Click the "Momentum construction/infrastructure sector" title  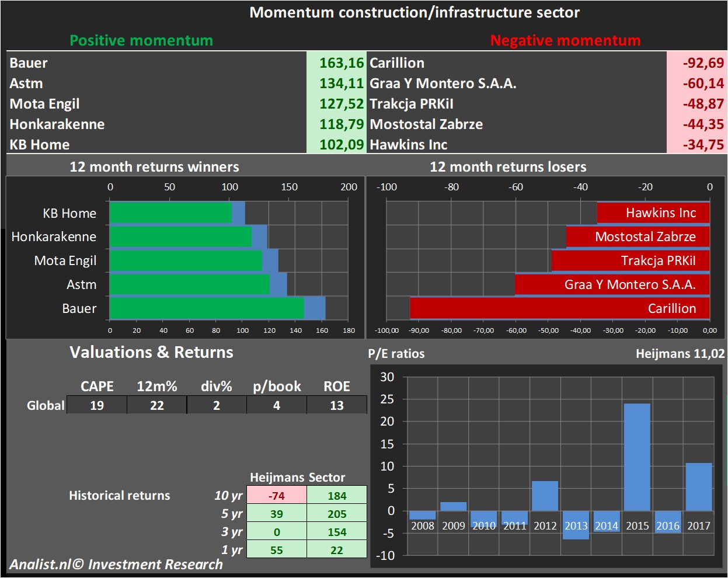click(x=414, y=13)
